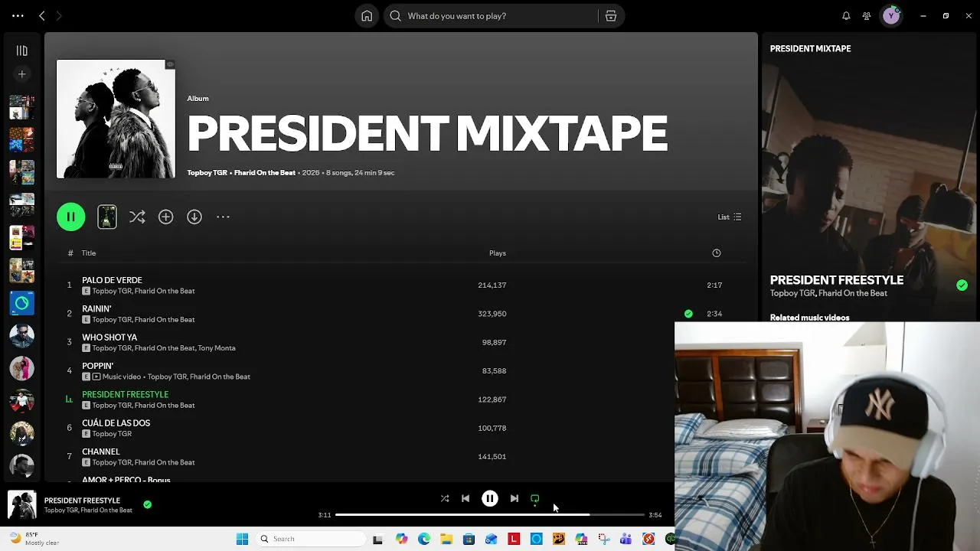Open the user profile avatar menu
The height and width of the screenshot is (551, 980).
pyautogui.click(x=891, y=16)
